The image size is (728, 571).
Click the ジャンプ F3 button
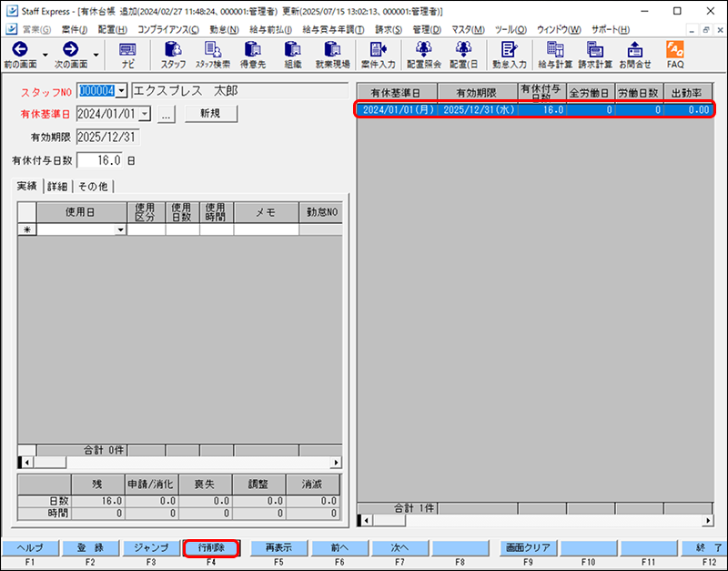(x=151, y=547)
